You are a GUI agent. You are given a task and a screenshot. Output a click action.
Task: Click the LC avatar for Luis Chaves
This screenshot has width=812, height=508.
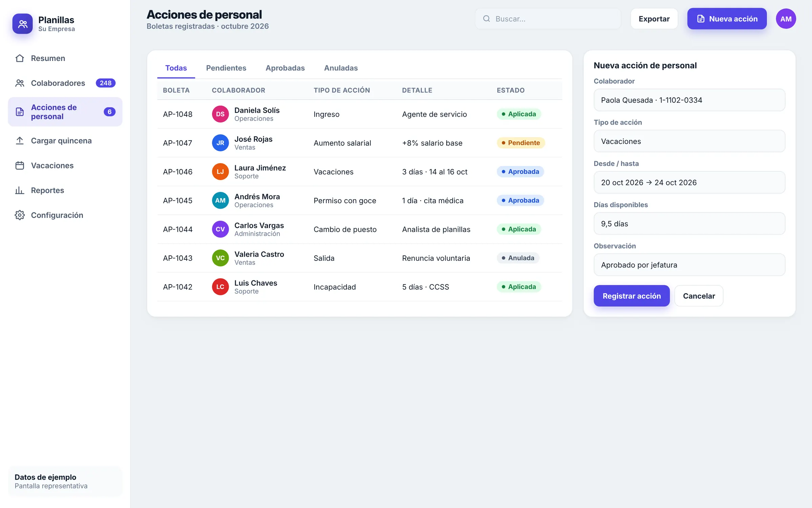[x=220, y=287]
